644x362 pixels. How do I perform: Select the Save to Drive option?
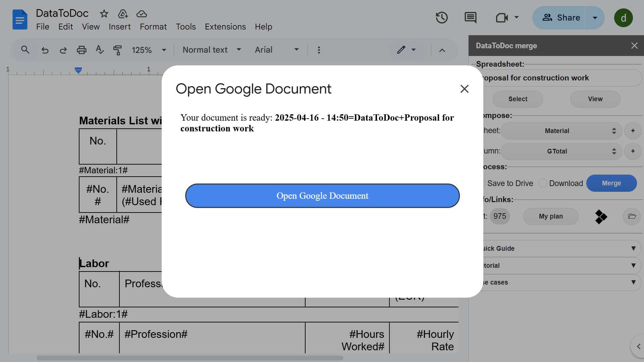510,183
